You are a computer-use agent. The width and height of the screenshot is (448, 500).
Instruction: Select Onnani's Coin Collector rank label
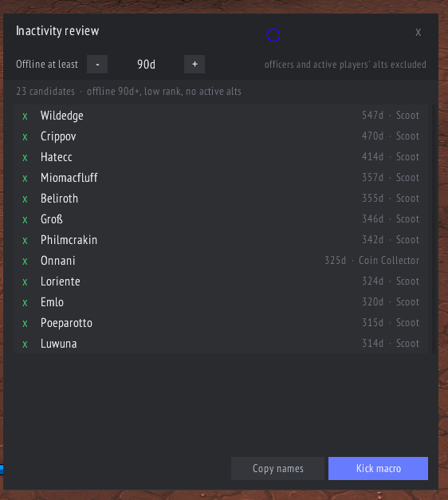[389, 260]
